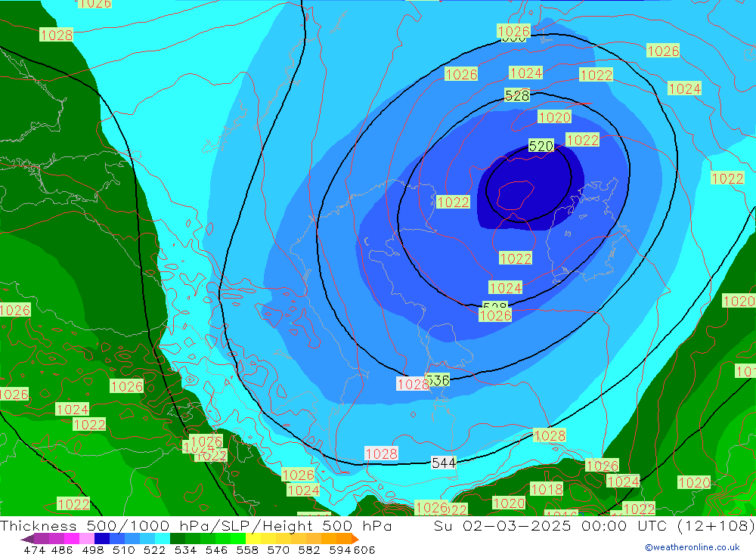Viewport: 756px width, 554px height.
Task: Choose the darkest green legend swatch above 534
Action: coord(178,539)
